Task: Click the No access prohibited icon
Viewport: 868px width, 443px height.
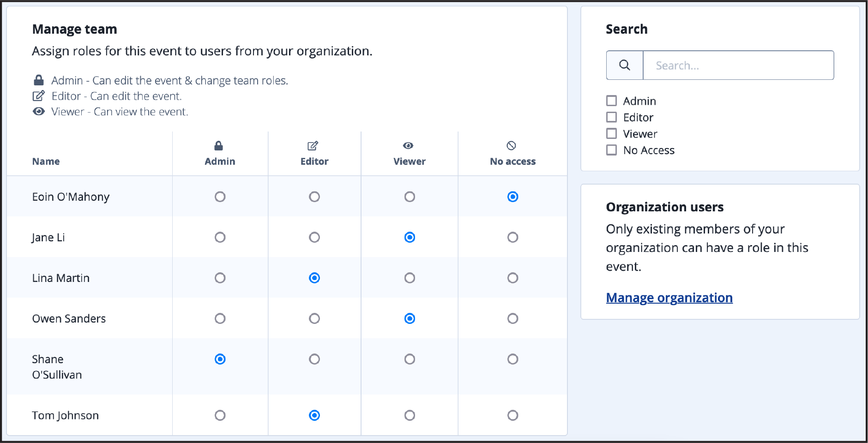Action: pyautogui.click(x=511, y=146)
